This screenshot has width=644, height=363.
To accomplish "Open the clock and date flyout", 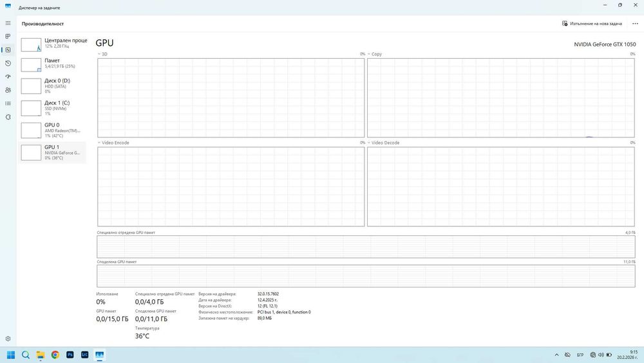I will pos(628,355).
